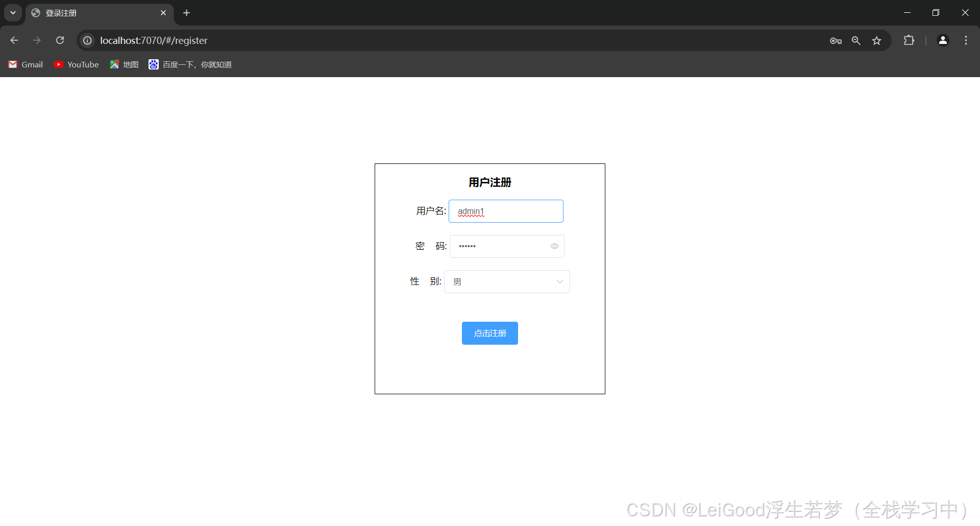The image size is (980, 526).
Task: Bookmark the page with the star icon
Action: [877, 40]
